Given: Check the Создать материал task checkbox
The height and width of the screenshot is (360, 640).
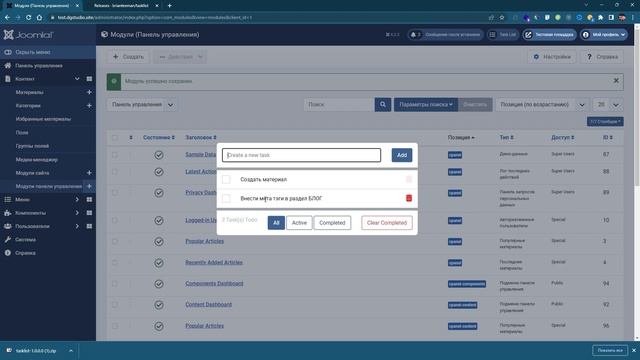Looking at the screenshot, I should click(226, 179).
